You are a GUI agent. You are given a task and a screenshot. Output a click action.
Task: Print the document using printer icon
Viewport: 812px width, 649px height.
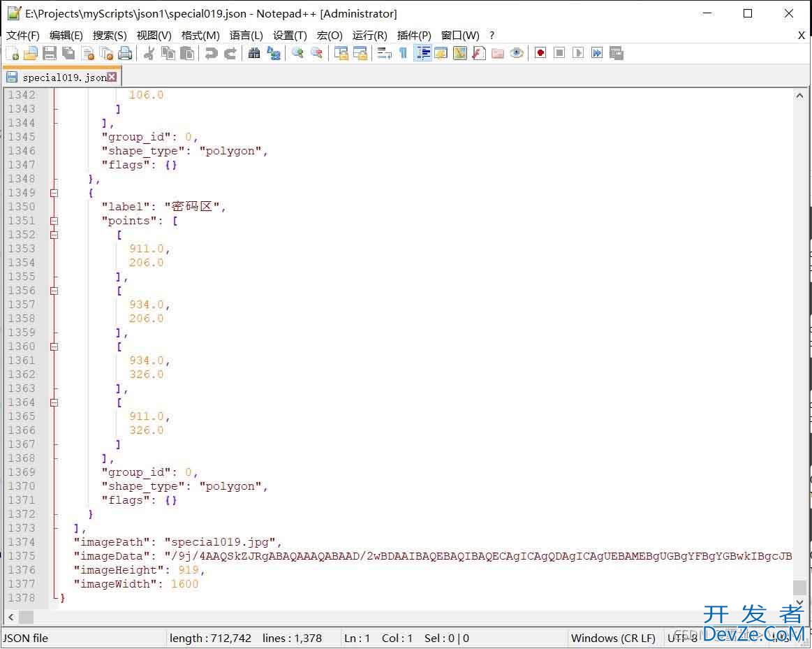coord(125,53)
